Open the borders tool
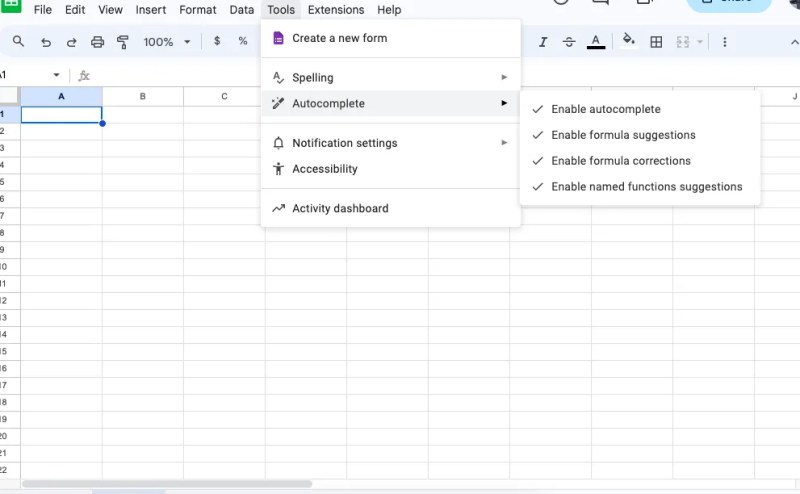This screenshot has height=494, width=800. pyautogui.click(x=656, y=42)
